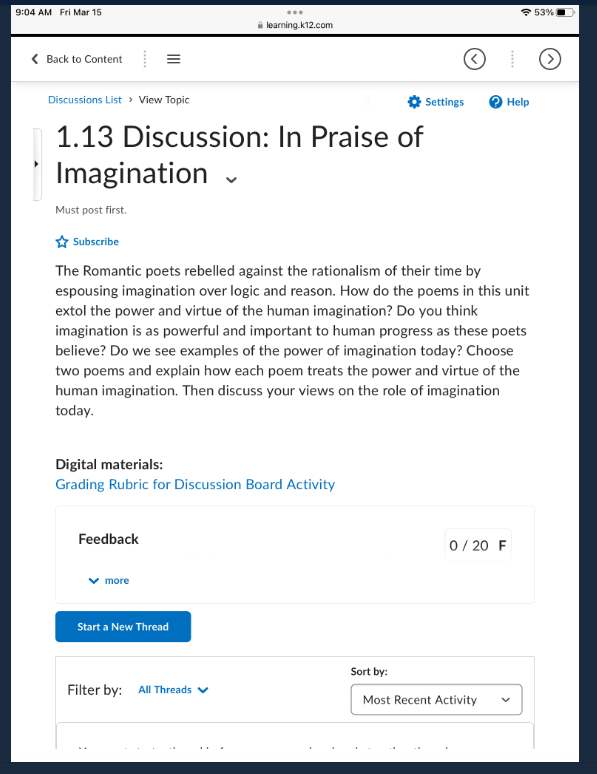Click the Settings gear icon

(x=414, y=102)
